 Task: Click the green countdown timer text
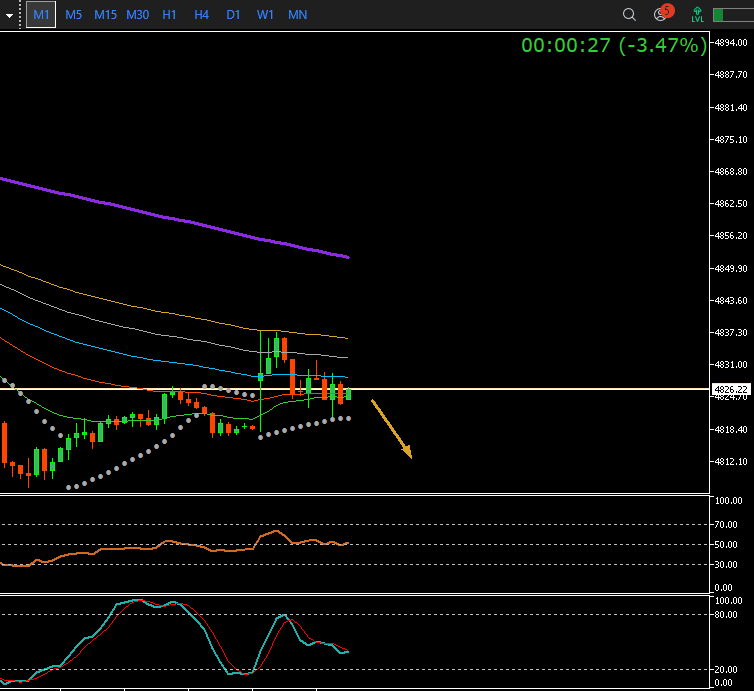[x=613, y=45]
